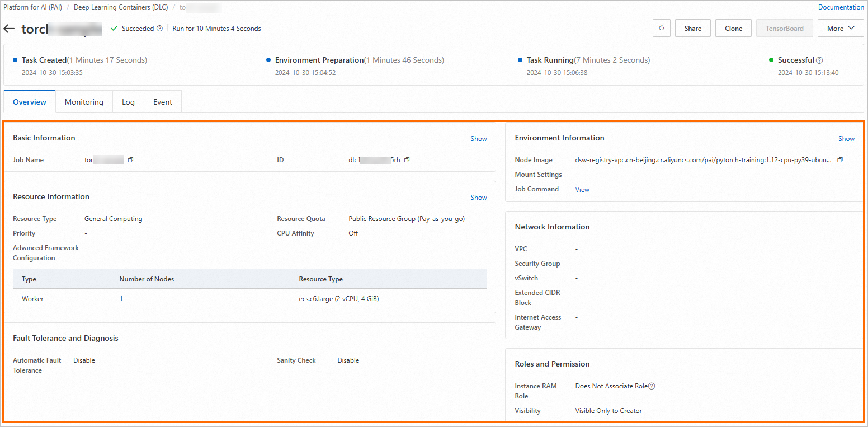Click the help icon beside Successful stage

point(819,60)
